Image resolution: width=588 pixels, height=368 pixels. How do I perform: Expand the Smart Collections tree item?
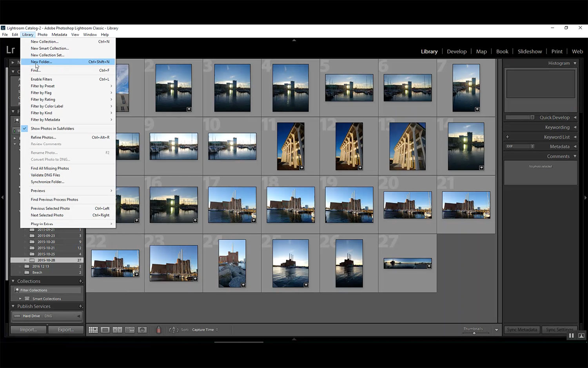pyautogui.click(x=20, y=299)
